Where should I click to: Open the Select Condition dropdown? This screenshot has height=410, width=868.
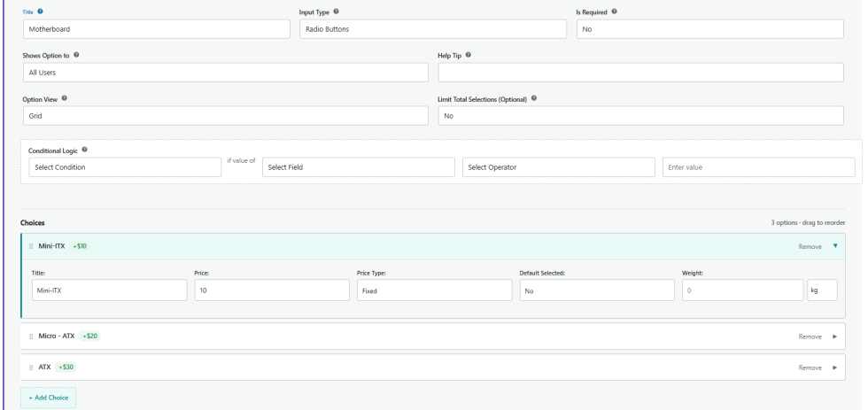point(125,167)
